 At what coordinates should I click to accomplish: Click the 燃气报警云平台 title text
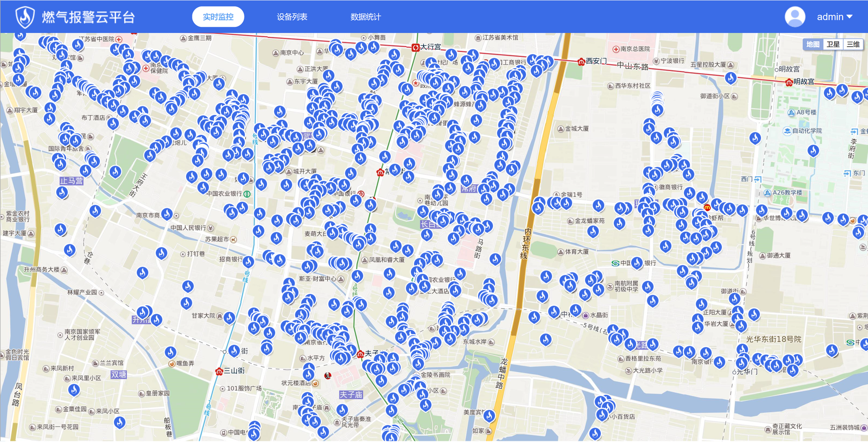(x=89, y=17)
